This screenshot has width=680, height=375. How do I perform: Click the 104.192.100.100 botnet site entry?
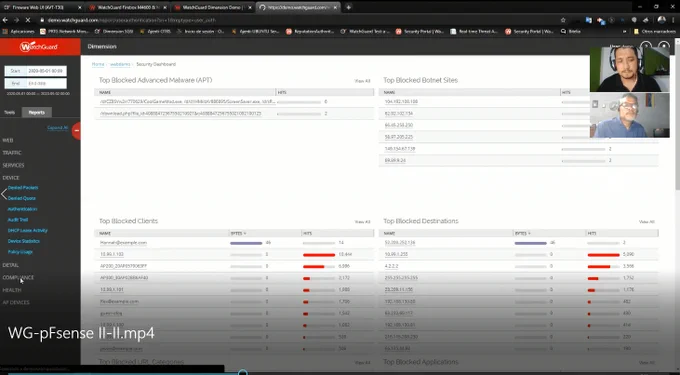[x=401, y=102]
